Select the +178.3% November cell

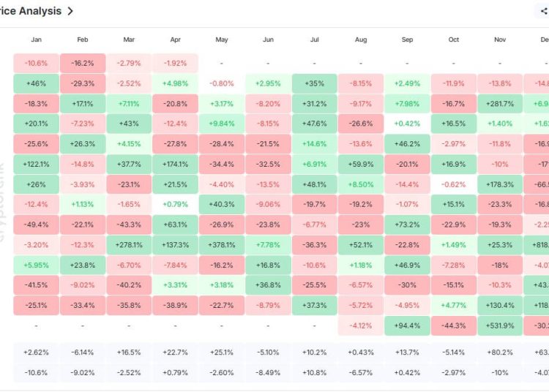499,184
